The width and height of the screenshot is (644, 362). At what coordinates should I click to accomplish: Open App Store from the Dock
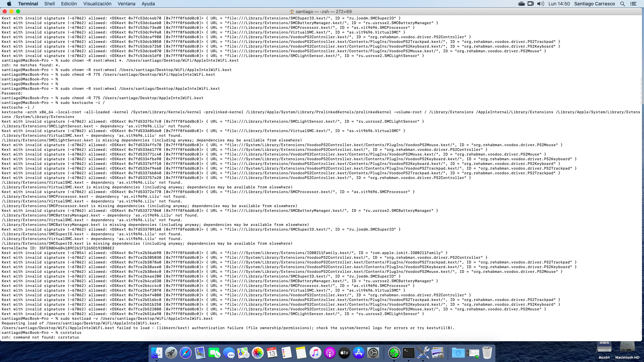tap(359, 353)
